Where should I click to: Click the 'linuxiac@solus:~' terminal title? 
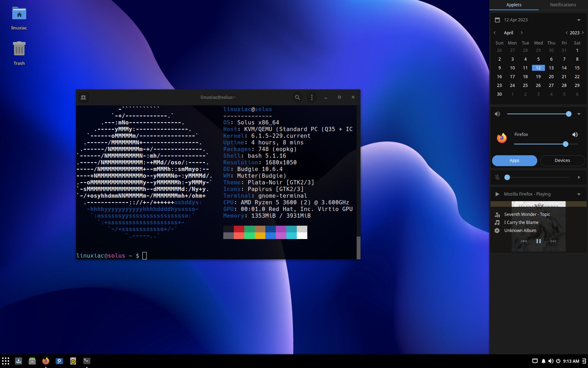[x=218, y=97]
